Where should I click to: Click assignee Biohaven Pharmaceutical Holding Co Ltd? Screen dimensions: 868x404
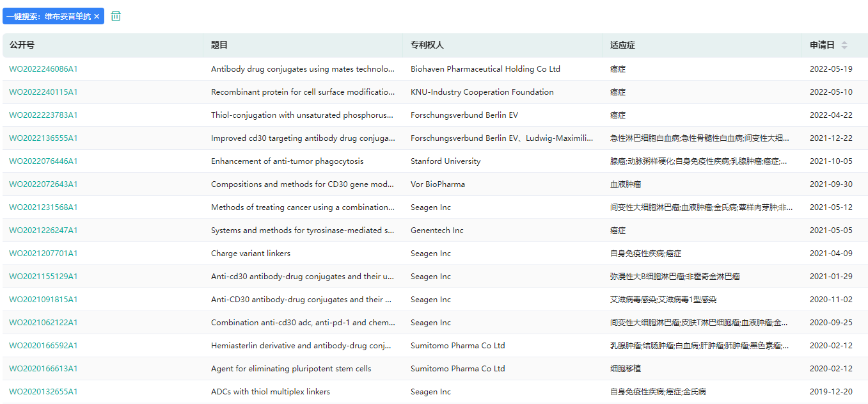tap(485, 69)
